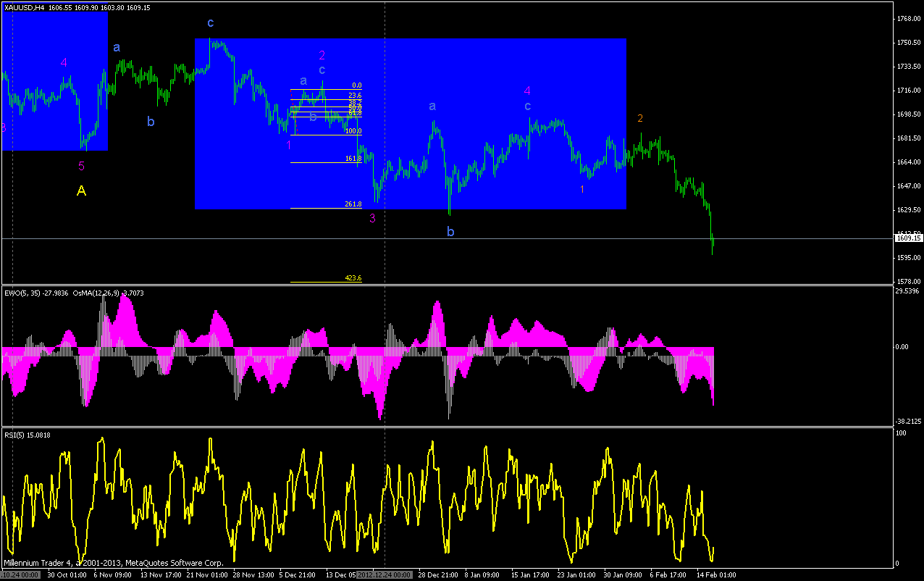
Task: Click time axis label 5 Dec 21:00
Action: (x=298, y=575)
